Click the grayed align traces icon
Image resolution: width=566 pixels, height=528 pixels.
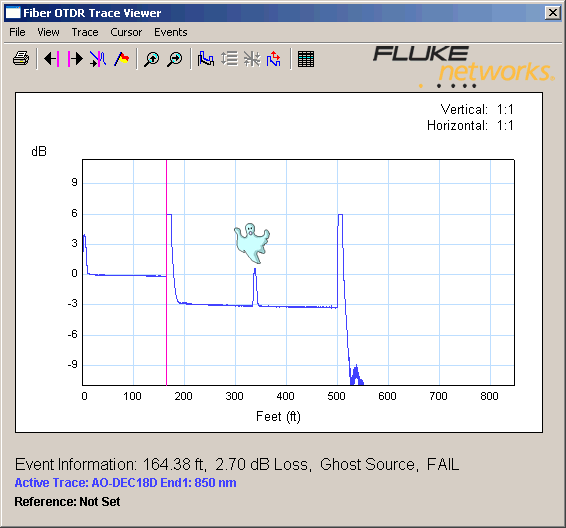pyautogui.click(x=252, y=58)
